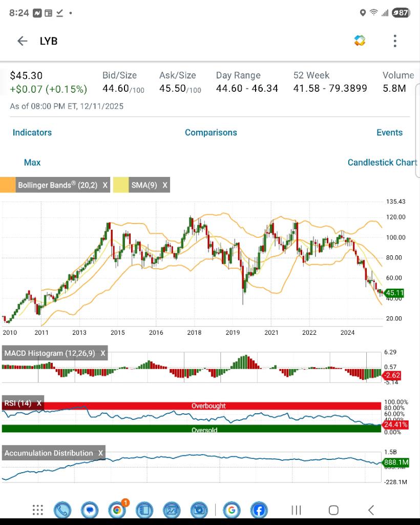Launch the Gallery app from dock
This screenshot has height=525, width=420.
[x=172, y=510]
